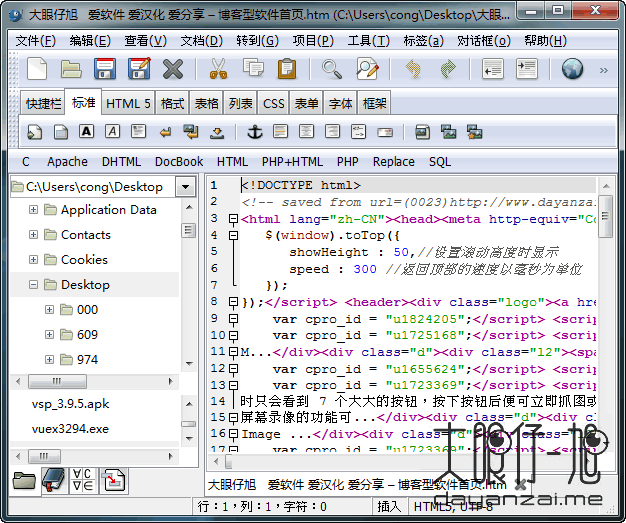Show the file browser sidebar folder tab
The width and height of the screenshot is (626, 523).
[24, 480]
